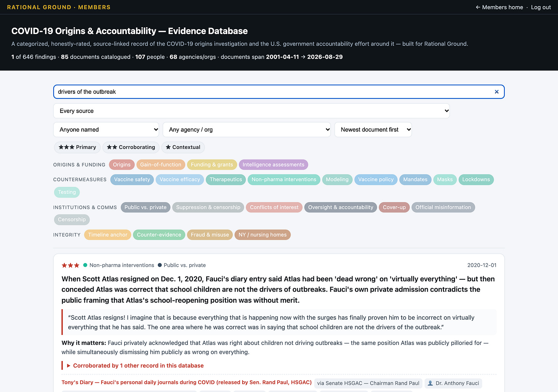Viewport: 558px width, 392px height.
Task: Apply the Vaccine policy filter chip
Action: (376, 180)
